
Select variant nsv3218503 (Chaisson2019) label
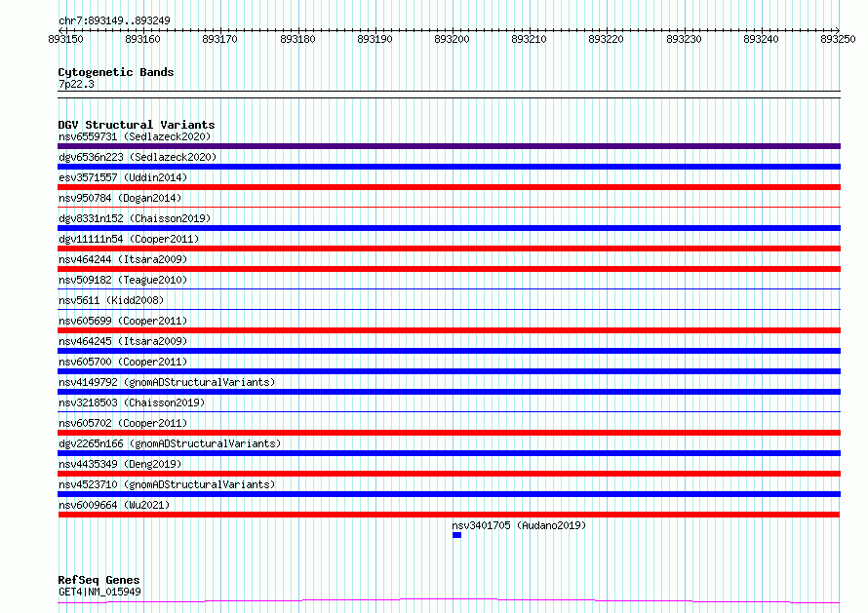coord(132,402)
